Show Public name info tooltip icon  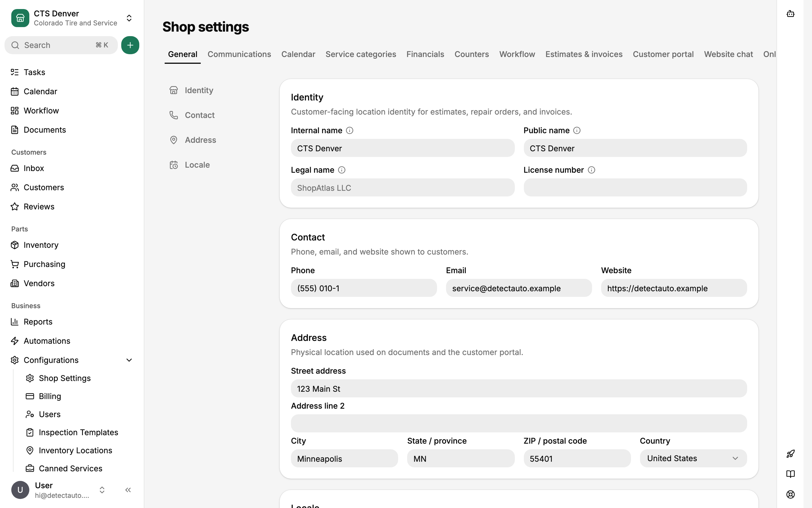click(x=577, y=130)
